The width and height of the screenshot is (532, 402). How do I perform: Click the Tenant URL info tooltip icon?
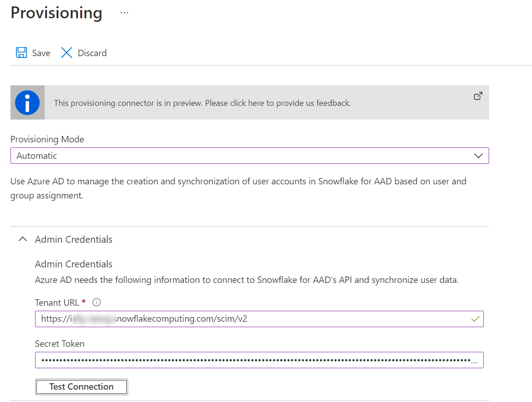[97, 302]
